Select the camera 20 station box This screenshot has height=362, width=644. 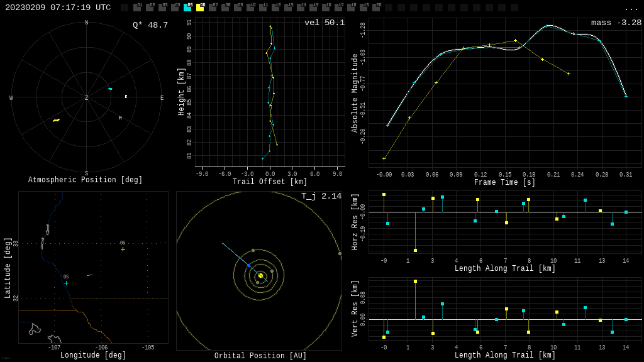click(x=376, y=8)
